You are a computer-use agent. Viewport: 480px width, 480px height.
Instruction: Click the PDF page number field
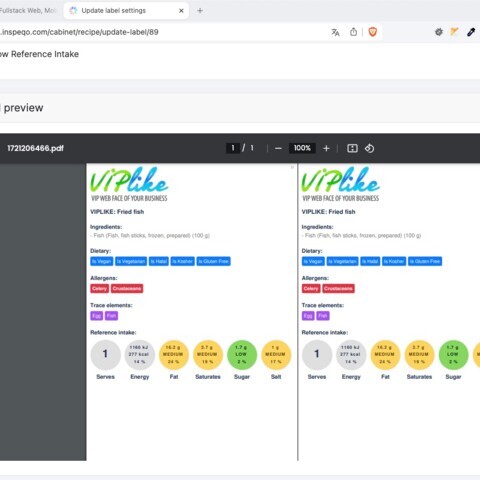click(233, 148)
